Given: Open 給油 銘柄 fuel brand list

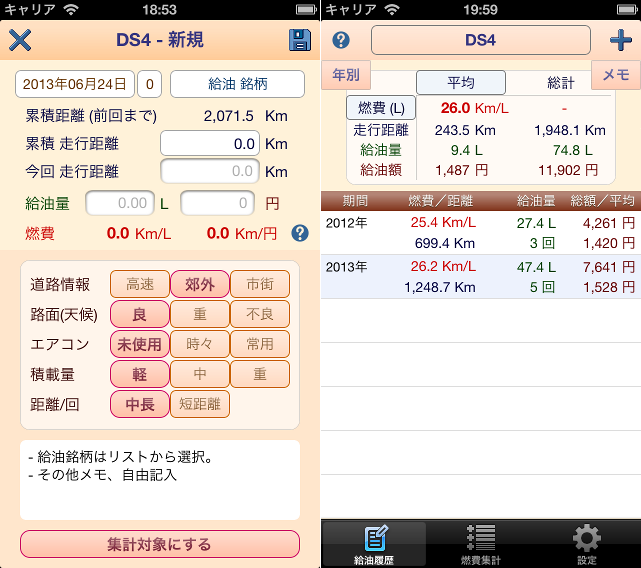Looking at the screenshot, I should 237,84.
